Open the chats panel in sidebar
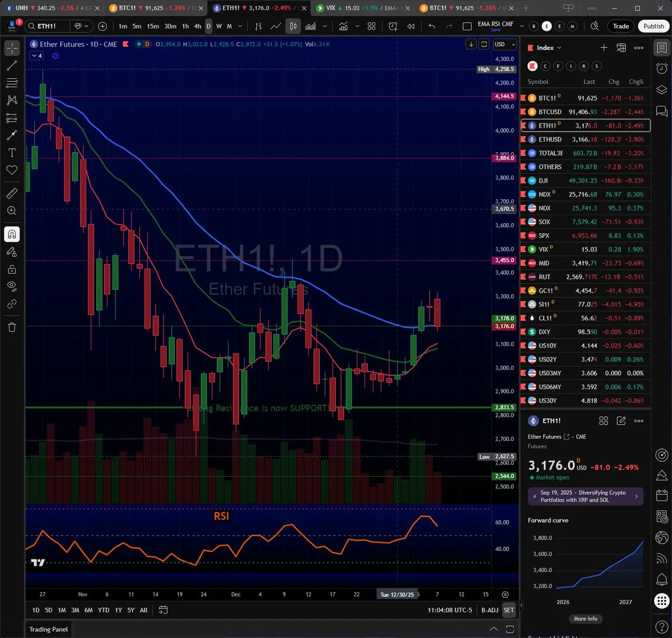672x638 pixels. 661,111
